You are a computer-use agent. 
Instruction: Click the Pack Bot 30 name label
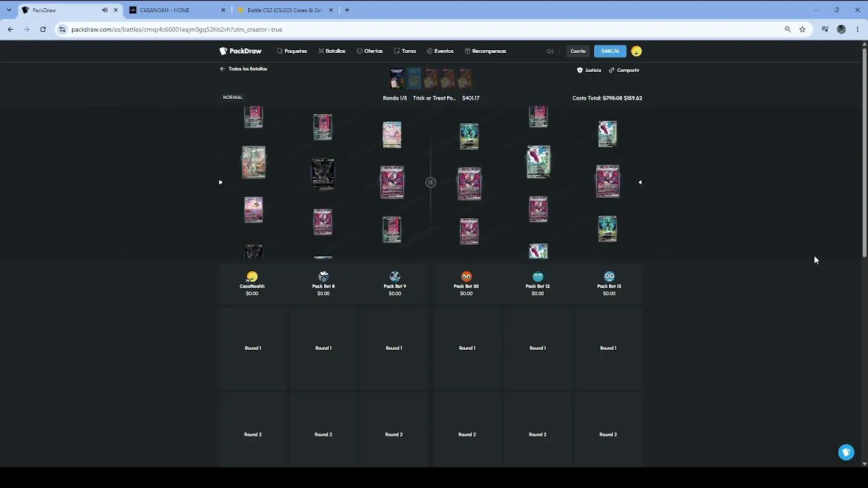[467, 287]
